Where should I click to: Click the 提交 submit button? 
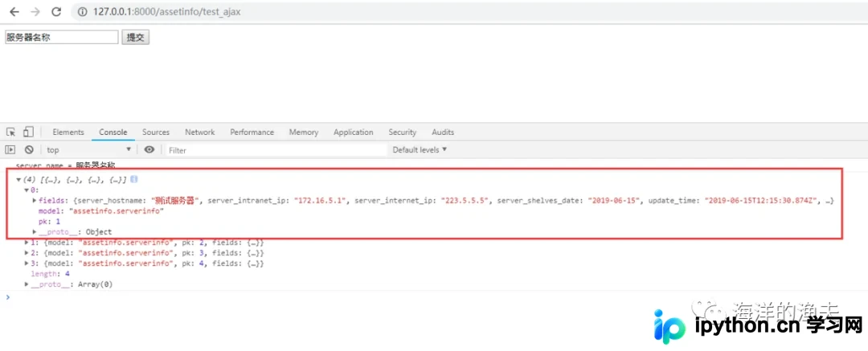tap(136, 37)
